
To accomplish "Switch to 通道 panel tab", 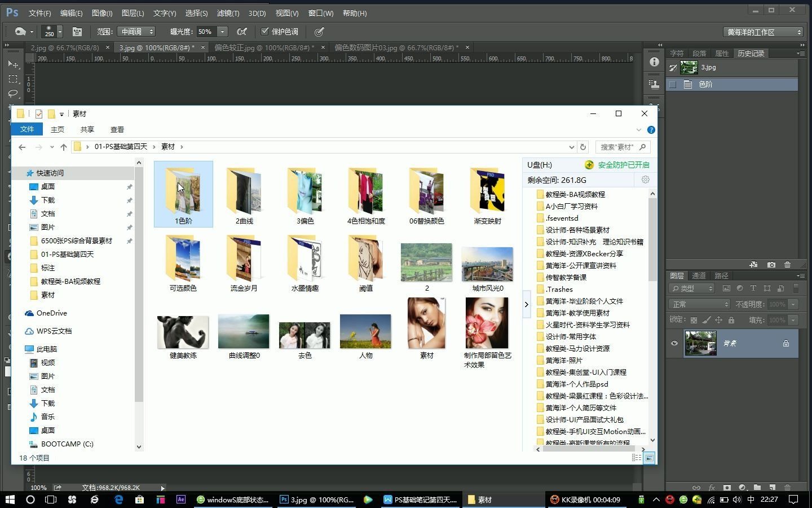I will 699,275.
